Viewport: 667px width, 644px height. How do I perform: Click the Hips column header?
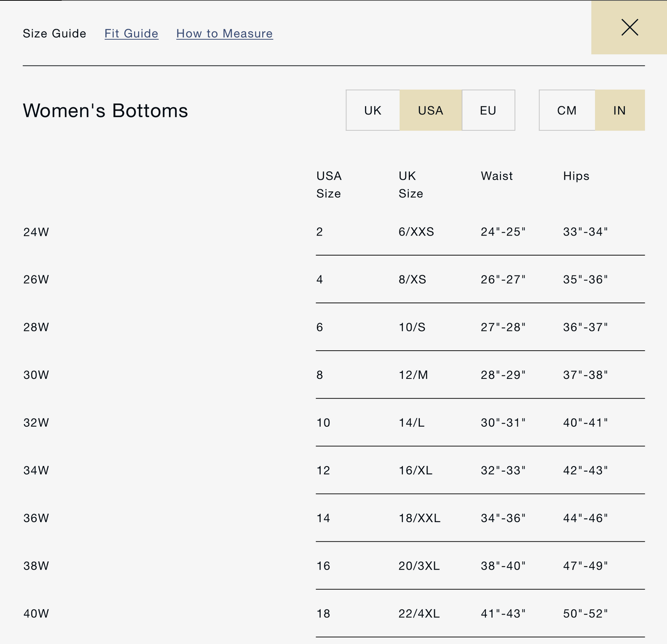[x=576, y=176]
